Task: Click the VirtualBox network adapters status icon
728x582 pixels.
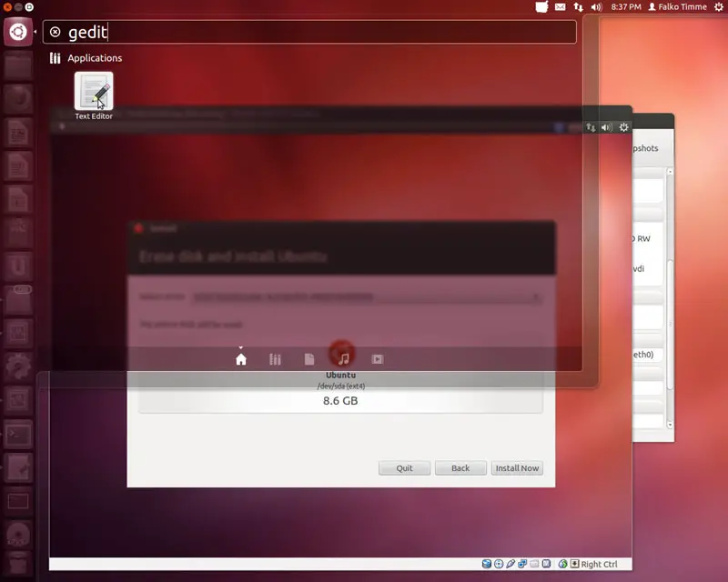Action: pos(522,564)
